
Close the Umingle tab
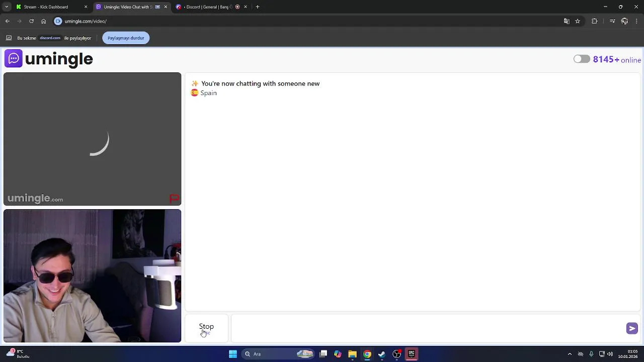click(166, 7)
